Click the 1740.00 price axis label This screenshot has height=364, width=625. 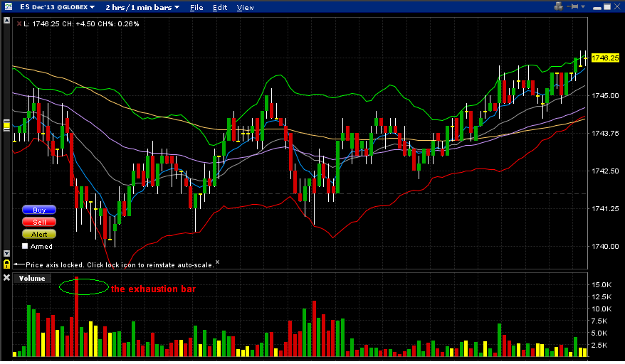coord(605,247)
